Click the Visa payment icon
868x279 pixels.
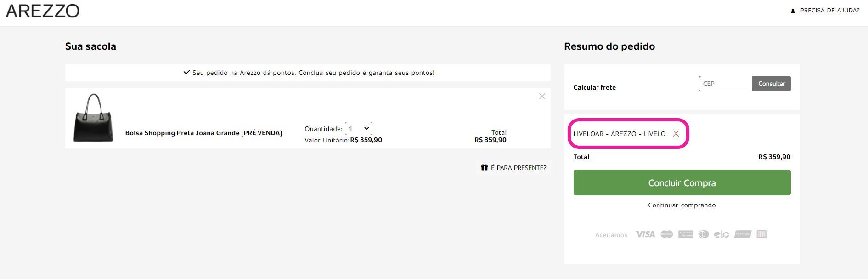pos(645,234)
